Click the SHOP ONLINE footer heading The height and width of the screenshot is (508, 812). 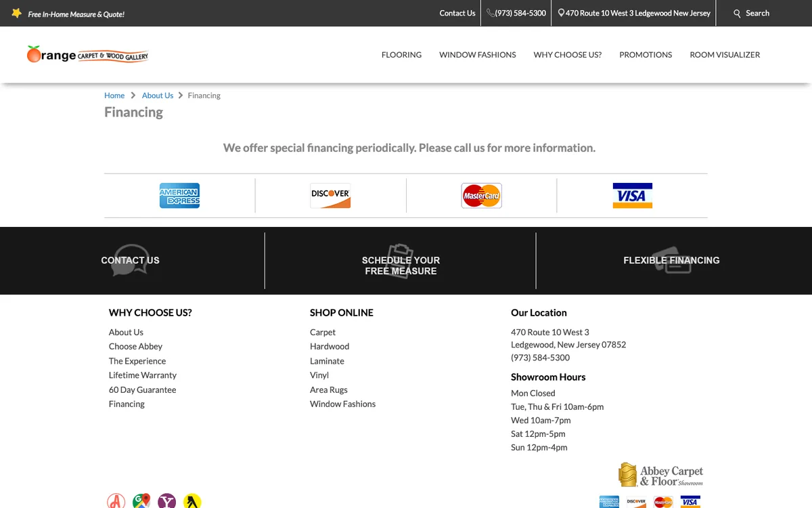pos(342,313)
